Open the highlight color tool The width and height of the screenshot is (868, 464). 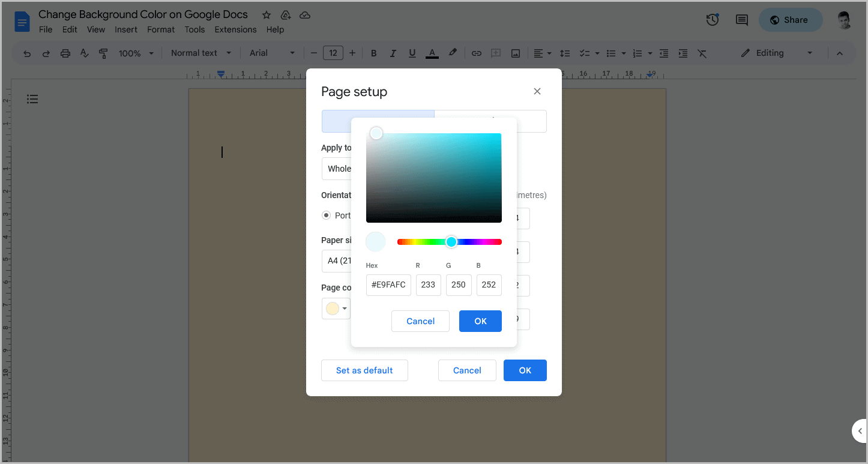[453, 53]
